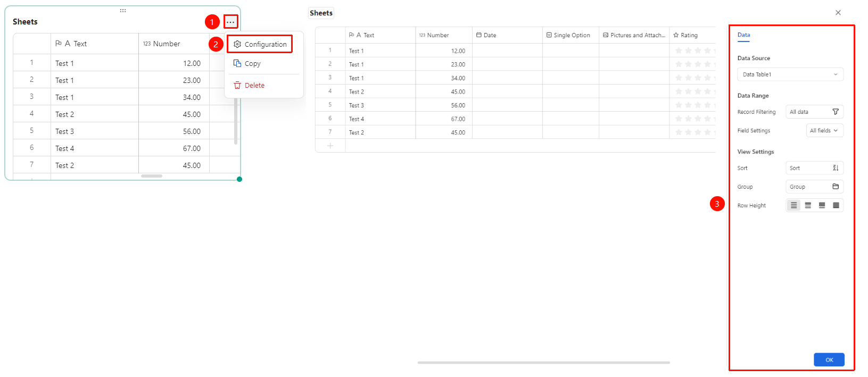The image size is (868, 377).
Task: Select the '12.00' cell in the preview table
Action: tap(444, 51)
